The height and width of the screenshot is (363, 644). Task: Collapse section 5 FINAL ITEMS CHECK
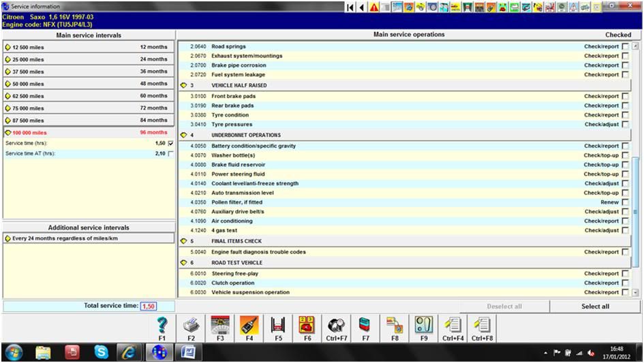tap(183, 241)
